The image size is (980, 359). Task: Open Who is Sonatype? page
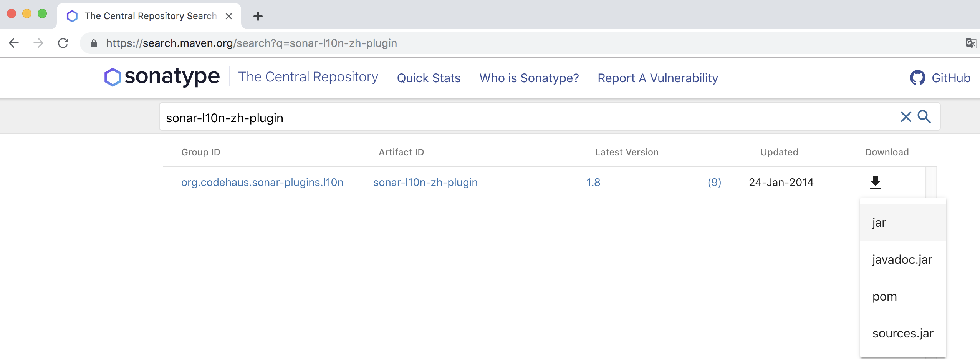tap(529, 78)
